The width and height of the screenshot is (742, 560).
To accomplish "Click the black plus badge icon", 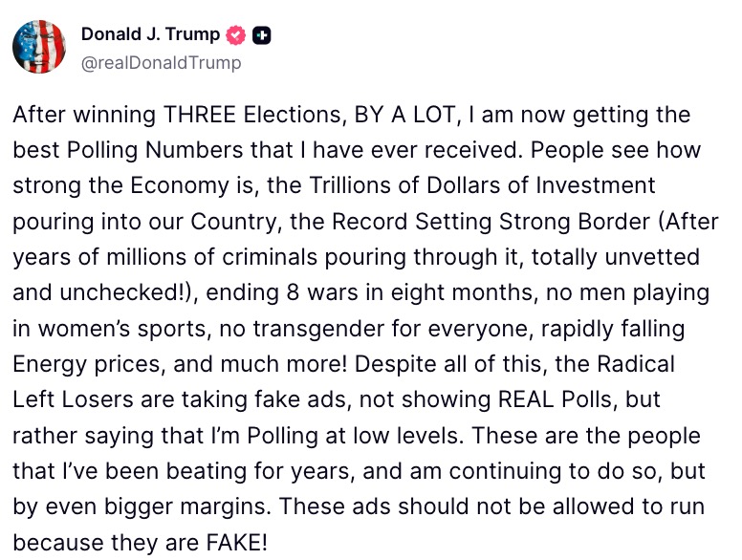I will click(262, 36).
